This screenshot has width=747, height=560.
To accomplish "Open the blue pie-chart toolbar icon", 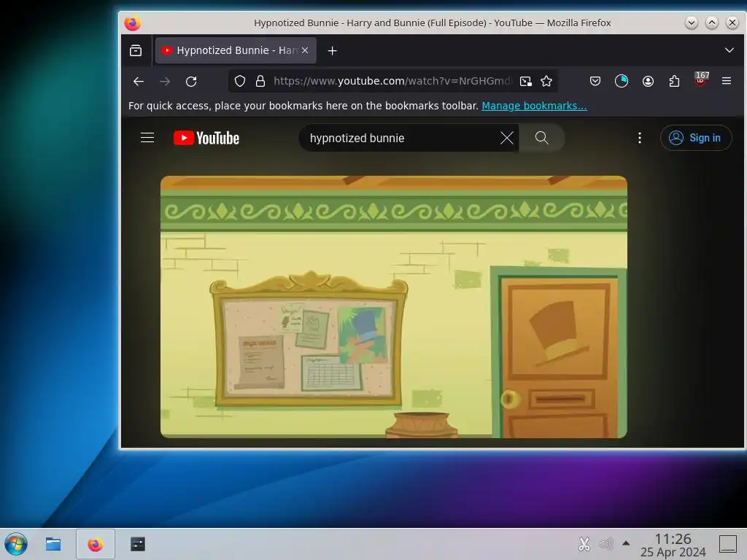I will point(622,81).
